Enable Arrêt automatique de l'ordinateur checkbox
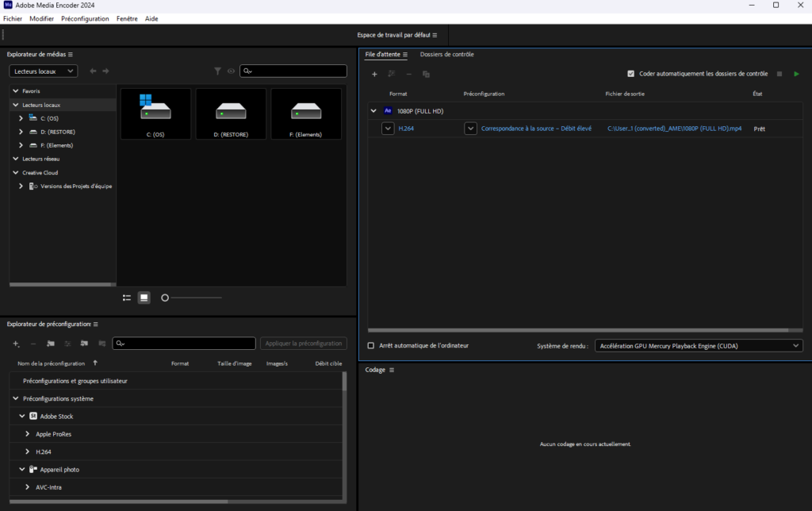Image resolution: width=812 pixels, height=511 pixels. [x=371, y=345]
